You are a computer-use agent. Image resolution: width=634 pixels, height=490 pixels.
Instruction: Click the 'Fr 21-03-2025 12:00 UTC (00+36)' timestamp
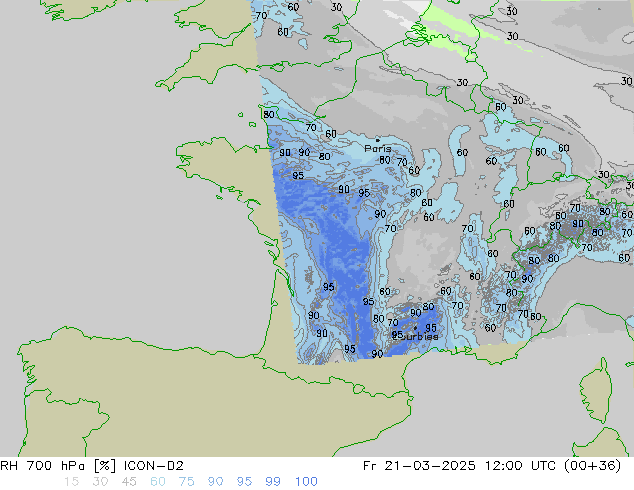[x=492, y=466]
